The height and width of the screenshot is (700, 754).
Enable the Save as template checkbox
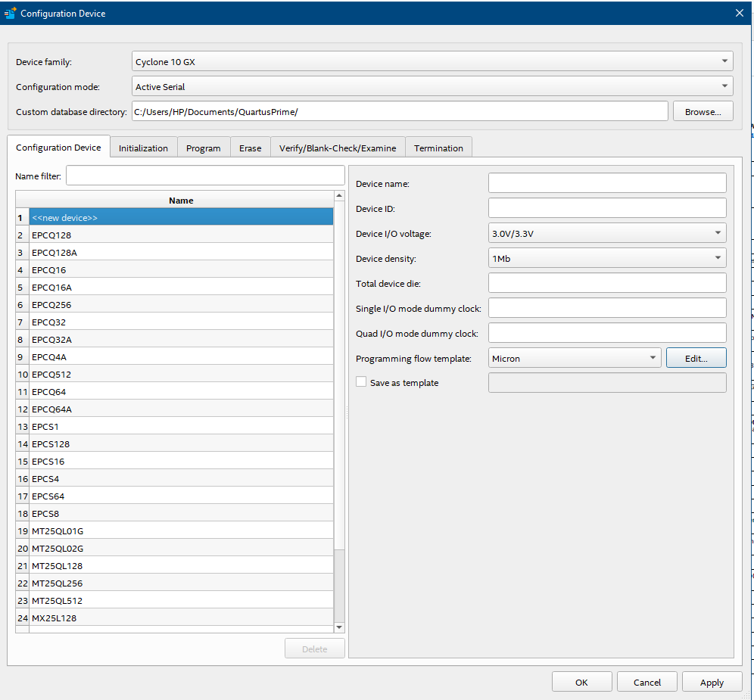pyautogui.click(x=361, y=382)
